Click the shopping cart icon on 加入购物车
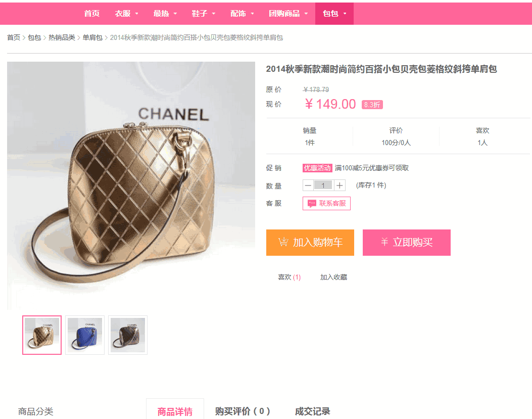The height and width of the screenshot is (419, 532). [283, 242]
